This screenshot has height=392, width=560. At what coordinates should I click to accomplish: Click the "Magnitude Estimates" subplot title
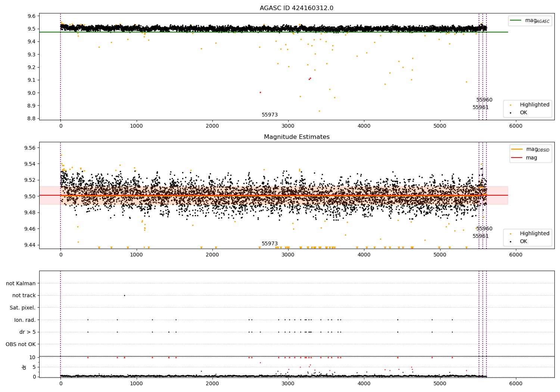(296, 137)
